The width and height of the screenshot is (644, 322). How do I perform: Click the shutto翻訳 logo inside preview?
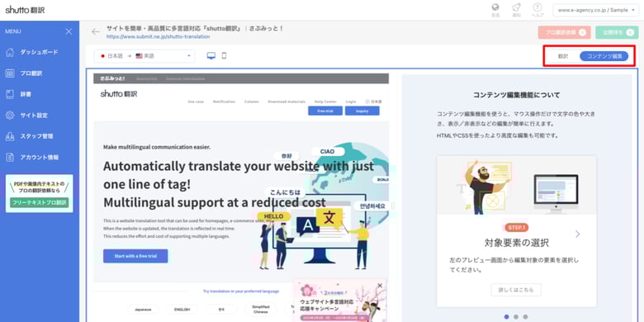[119, 94]
